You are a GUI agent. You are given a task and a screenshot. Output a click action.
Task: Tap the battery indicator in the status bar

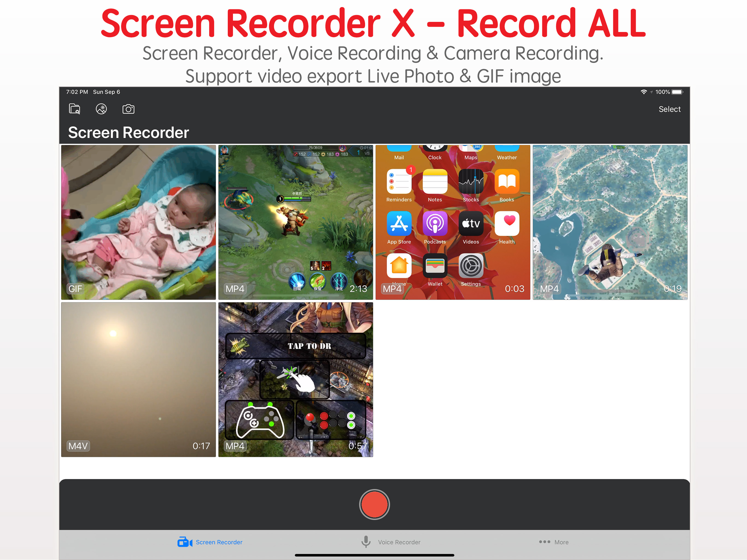(677, 92)
